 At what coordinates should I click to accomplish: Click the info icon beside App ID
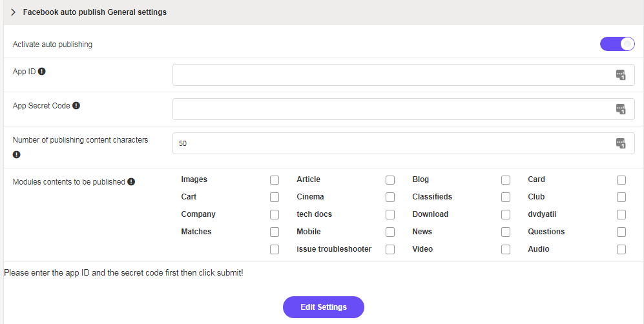(42, 72)
